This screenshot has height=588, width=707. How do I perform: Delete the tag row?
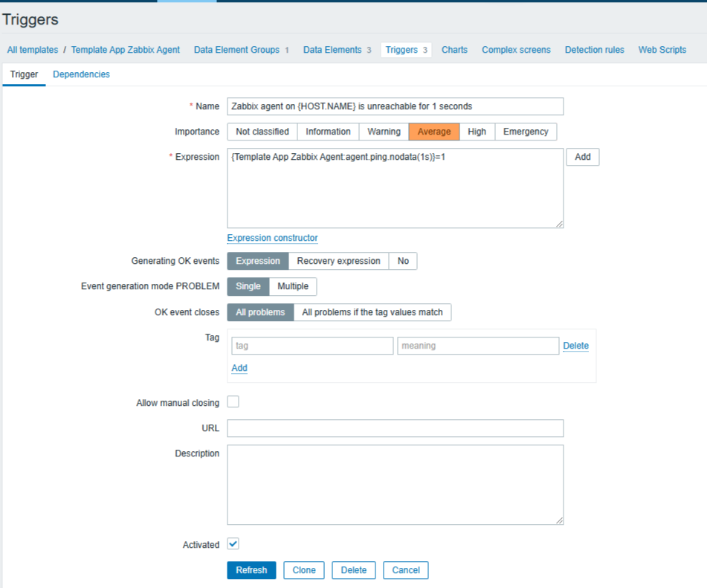[x=576, y=346]
